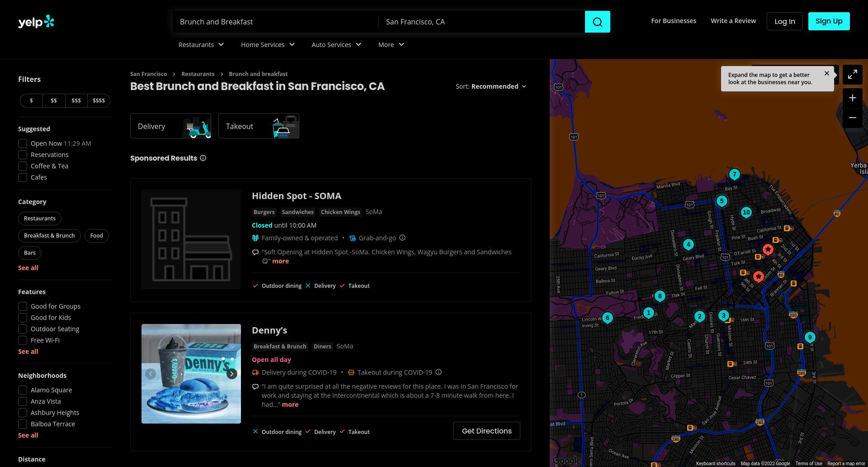Image resolution: width=868 pixels, height=467 pixels.
Task: Enable Good for Kids feature
Action: tap(23, 318)
